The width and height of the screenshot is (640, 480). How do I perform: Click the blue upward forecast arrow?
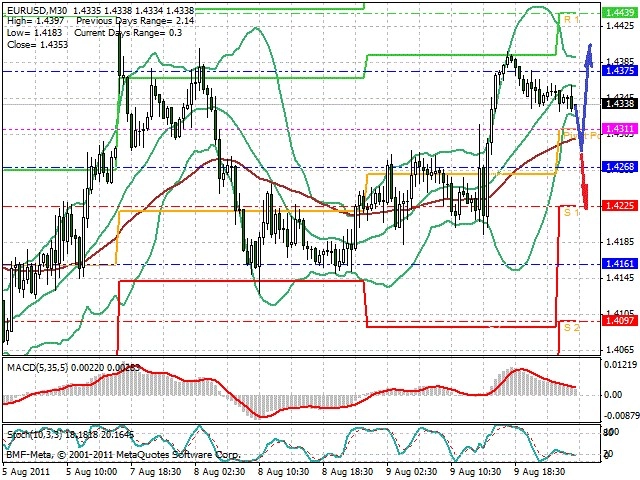point(584,97)
